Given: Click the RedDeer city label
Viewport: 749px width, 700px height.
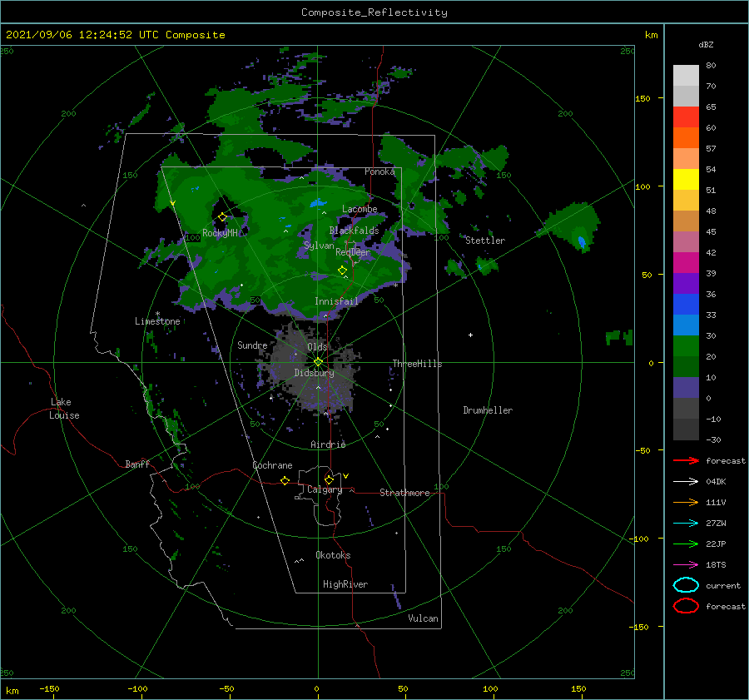Looking at the screenshot, I should click(x=353, y=252).
